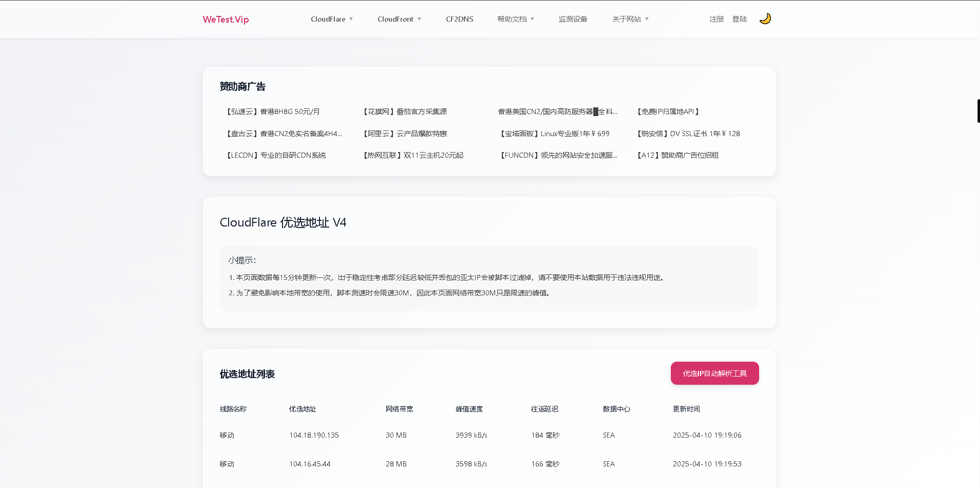Image resolution: width=980 pixels, height=488 pixels.
Task: Select the 3939 kB/s peak speed cell
Action: [x=472, y=435]
